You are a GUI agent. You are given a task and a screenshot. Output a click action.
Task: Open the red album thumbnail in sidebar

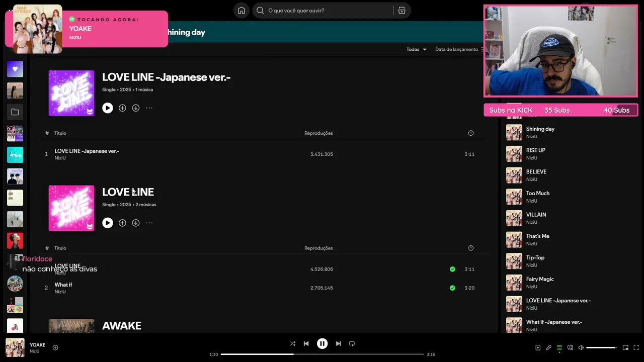tap(15, 241)
